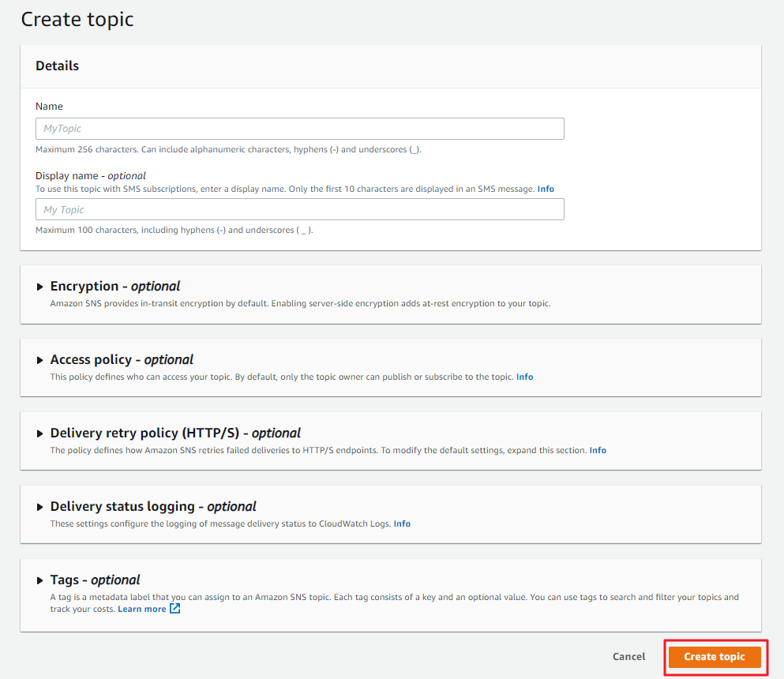The image size is (784, 679).
Task: Click the Delivery retry policy disclosure triangle
Action: click(40, 433)
